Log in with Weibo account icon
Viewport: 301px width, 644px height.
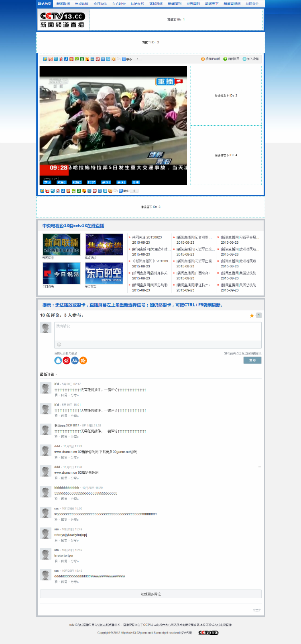67,361
